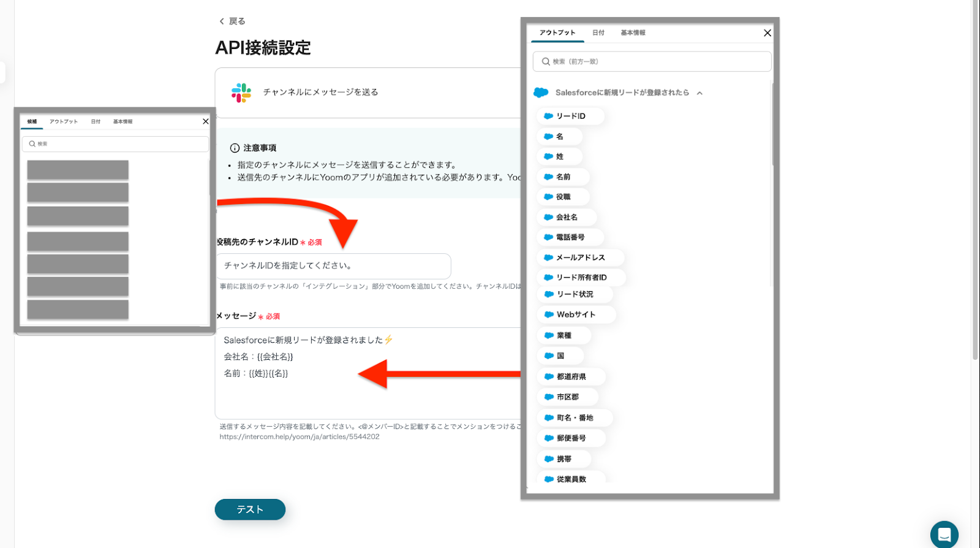Screen dimensions: 980x548
Task: Click the Salesforce icon beside リード所有者ID
Action: tap(549, 278)
